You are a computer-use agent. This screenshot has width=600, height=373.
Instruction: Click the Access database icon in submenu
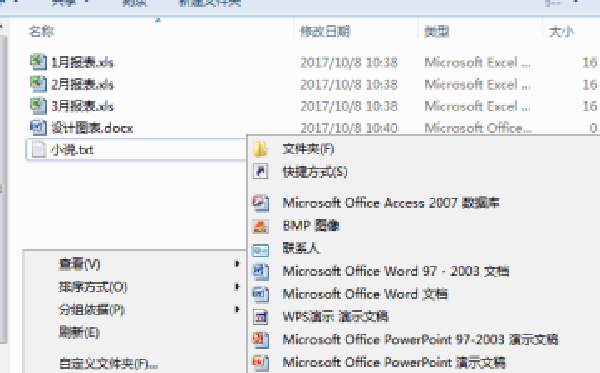click(260, 203)
